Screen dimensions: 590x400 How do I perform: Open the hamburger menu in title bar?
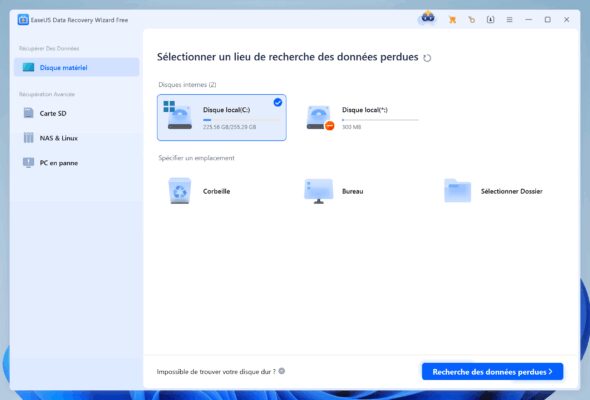[x=509, y=20]
